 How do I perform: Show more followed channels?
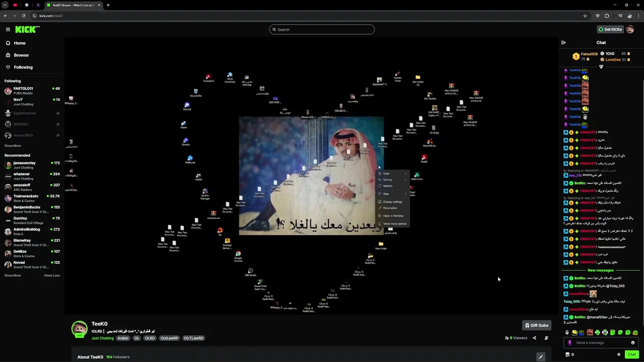pyautogui.click(x=13, y=146)
